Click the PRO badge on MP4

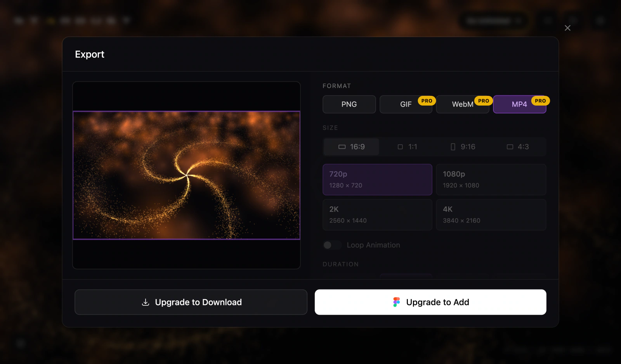pos(540,101)
